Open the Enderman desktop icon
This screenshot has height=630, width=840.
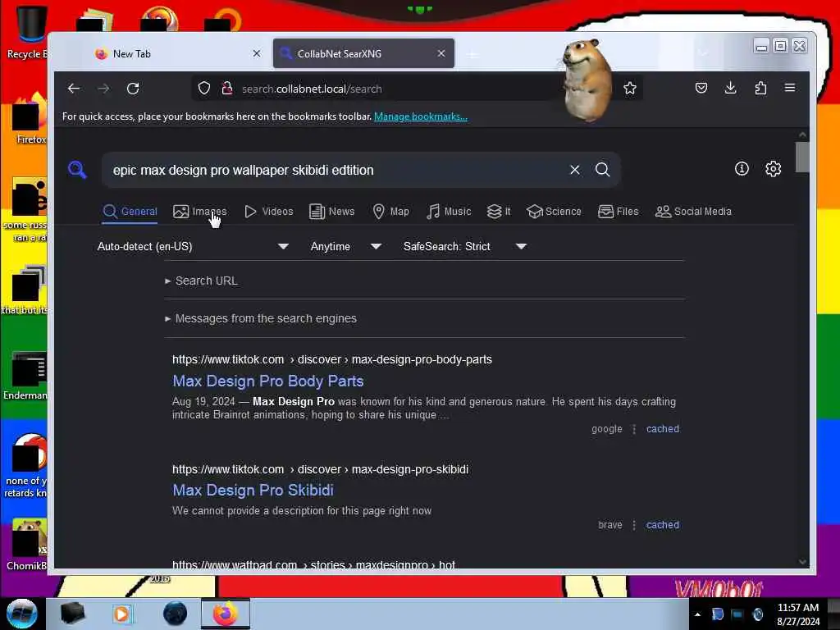[25, 376]
